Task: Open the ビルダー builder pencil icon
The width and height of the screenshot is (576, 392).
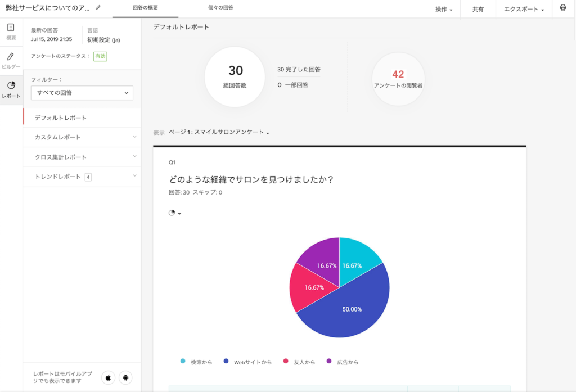Action: 11,61
